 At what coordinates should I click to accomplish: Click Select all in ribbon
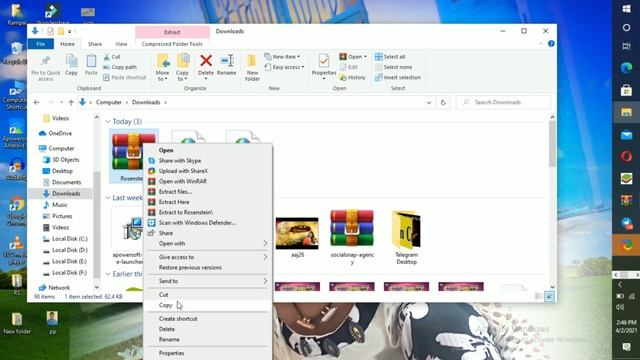click(x=390, y=57)
